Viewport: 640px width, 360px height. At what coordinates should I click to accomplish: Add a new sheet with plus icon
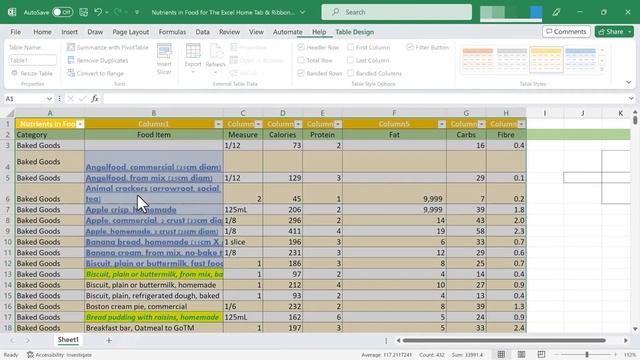click(x=109, y=340)
